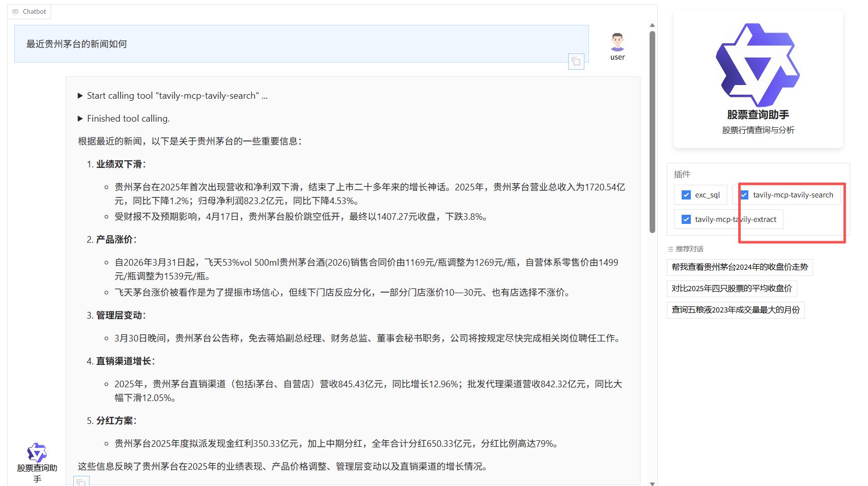The height and width of the screenshot is (486, 868).
Task: Click the heading 直销渠道增长
Action: click(x=125, y=361)
